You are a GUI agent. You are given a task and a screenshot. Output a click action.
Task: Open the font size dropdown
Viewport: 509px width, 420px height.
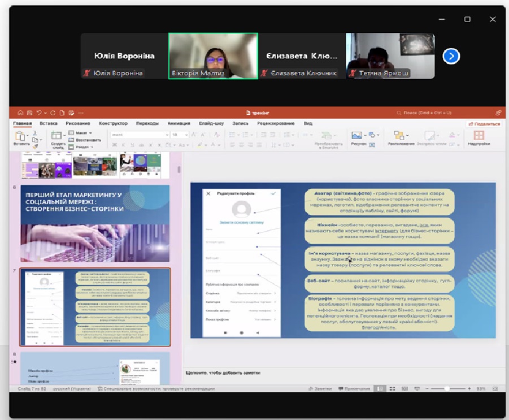pyautogui.click(x=185, y=135)
